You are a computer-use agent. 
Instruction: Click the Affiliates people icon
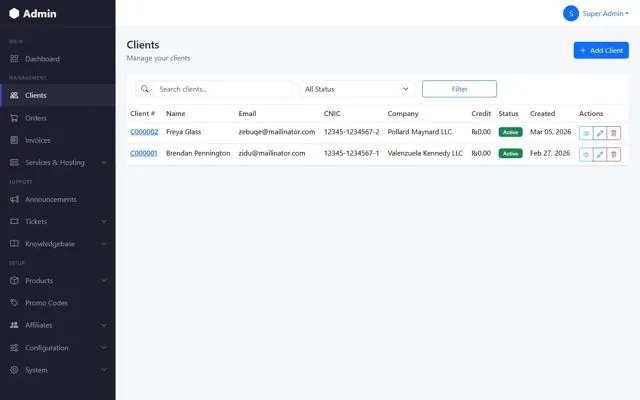point(14,325)
